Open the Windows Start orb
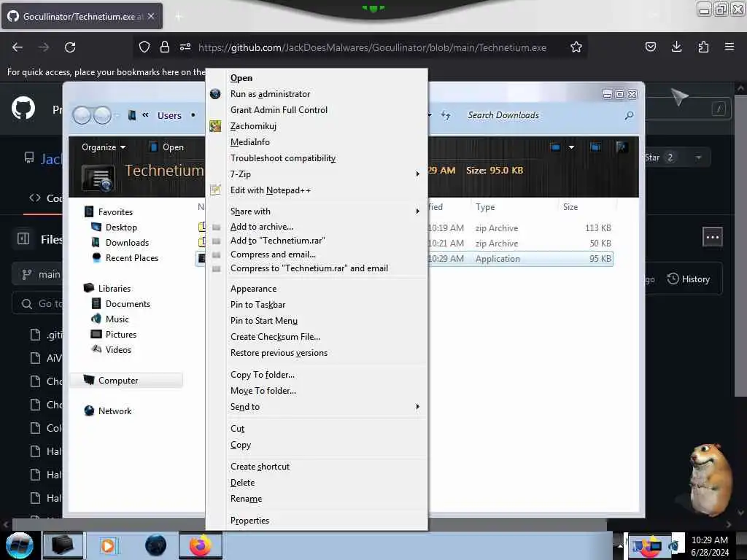This screenshot has height=560, width=747. point(19,545)
